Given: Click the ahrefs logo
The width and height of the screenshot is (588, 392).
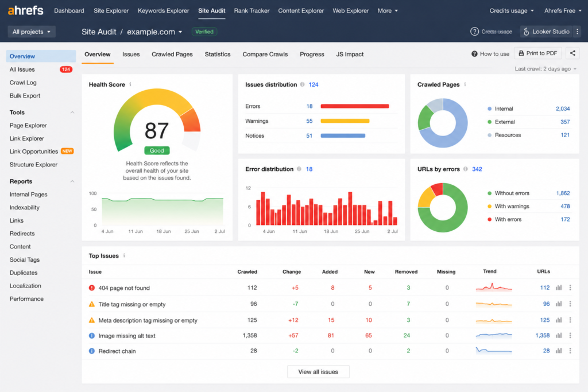Looking at the screenshot, I should (25, 10).
